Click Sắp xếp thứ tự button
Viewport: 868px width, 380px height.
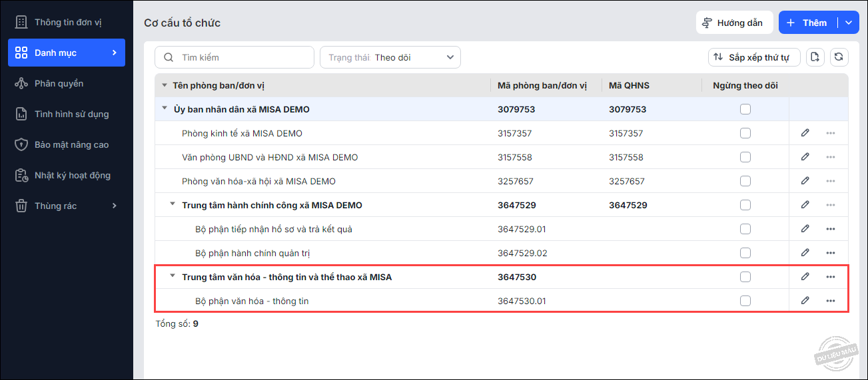(754, 57)
